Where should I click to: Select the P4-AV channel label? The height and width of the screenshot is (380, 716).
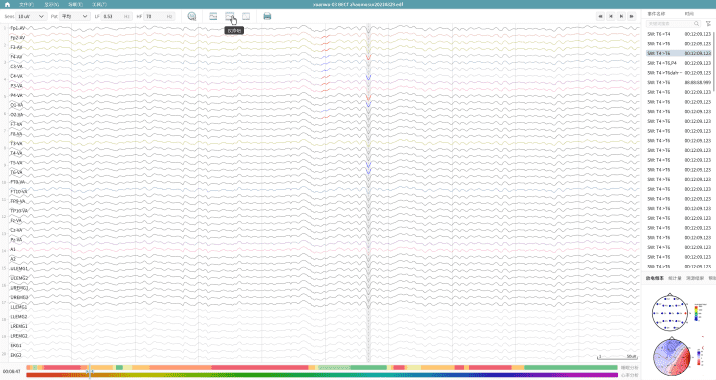point(16,95)
